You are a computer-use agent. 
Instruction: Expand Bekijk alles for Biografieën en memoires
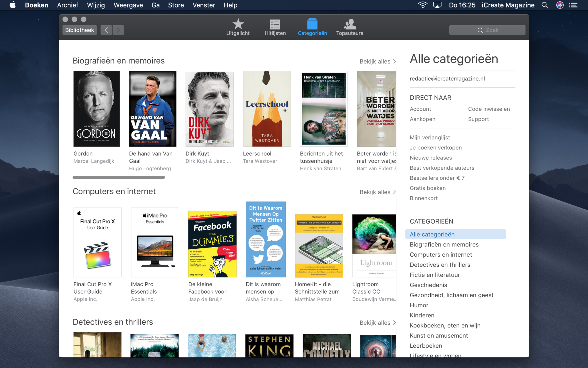tap(378, 62)
